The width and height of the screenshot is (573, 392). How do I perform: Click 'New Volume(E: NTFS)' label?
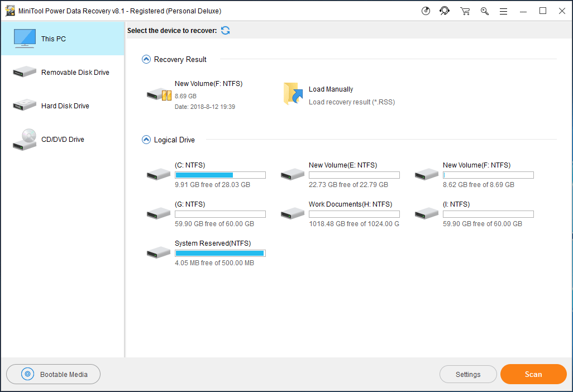point(343,165)
